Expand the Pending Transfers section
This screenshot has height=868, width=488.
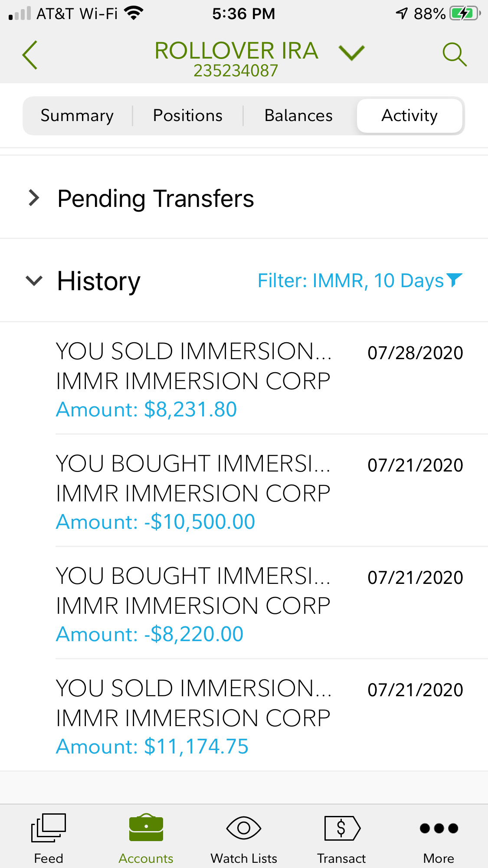click(34, 198)
